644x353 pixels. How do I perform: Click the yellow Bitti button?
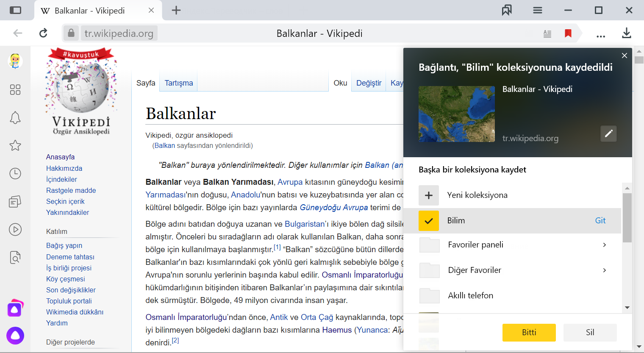(529, 333)
